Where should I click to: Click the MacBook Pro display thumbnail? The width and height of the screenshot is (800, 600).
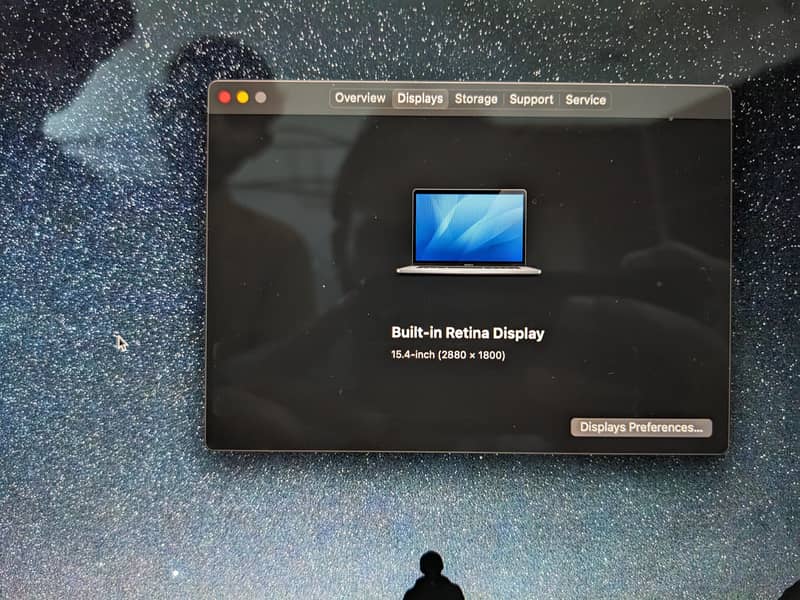pos(469,230)
